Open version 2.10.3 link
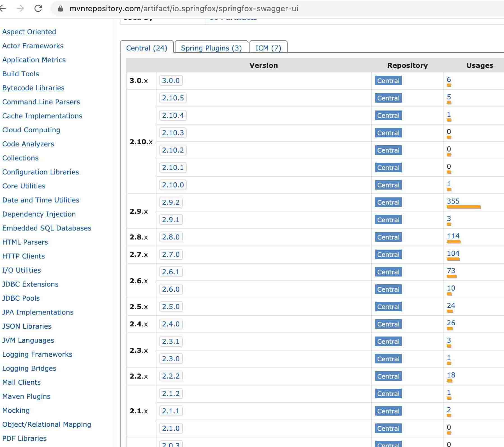The height and width of the screenshot is (447, 504). 173,133
